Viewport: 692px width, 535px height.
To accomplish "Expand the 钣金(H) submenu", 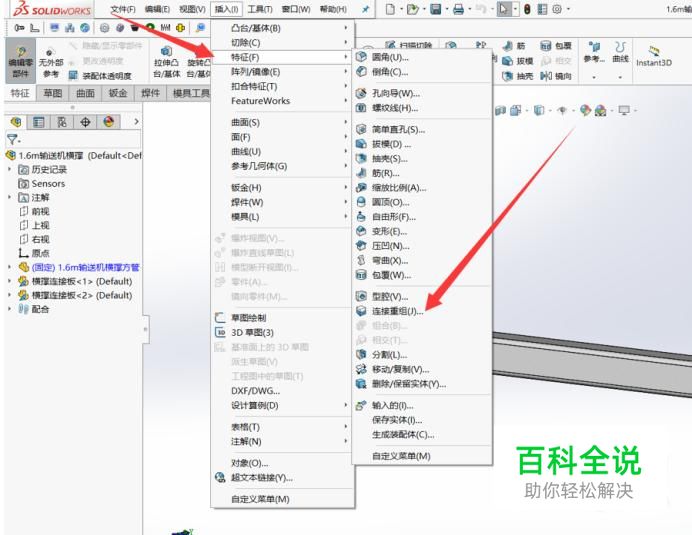I will point(282,188).
